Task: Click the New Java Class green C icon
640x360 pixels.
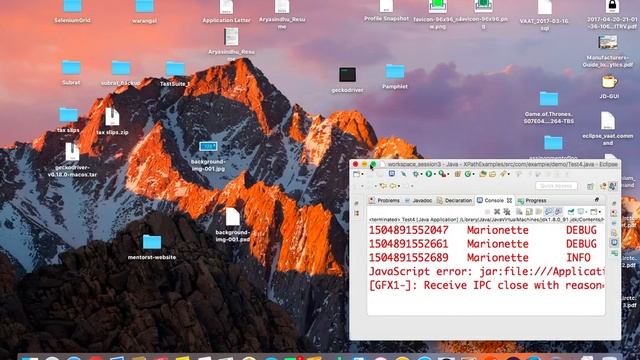Action: (468, 174)
